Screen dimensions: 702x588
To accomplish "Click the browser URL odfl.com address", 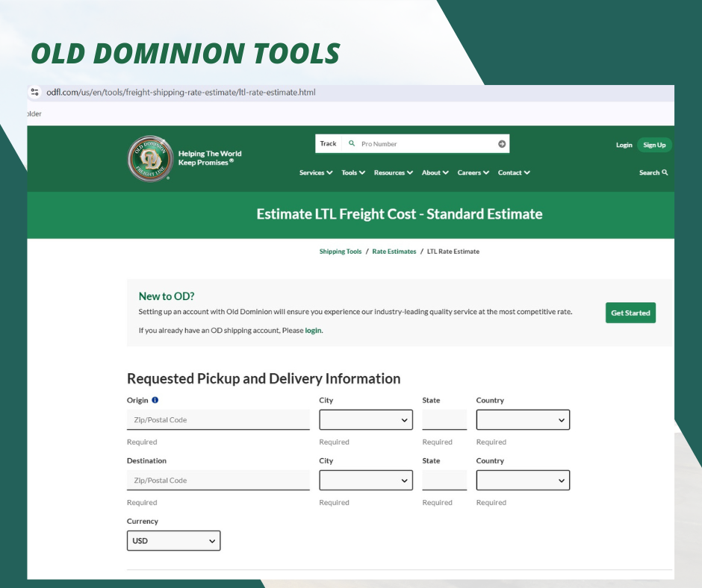I will [181, 93].
